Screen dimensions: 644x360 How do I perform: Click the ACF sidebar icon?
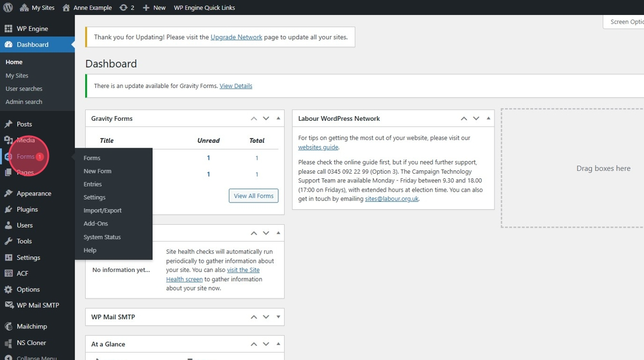(8, 273)
